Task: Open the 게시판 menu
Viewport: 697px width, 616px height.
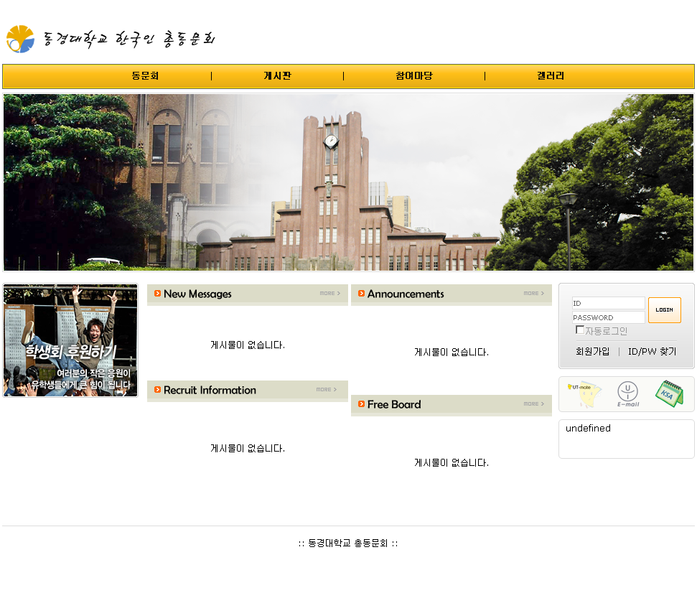Action: [x=277, y=76]
